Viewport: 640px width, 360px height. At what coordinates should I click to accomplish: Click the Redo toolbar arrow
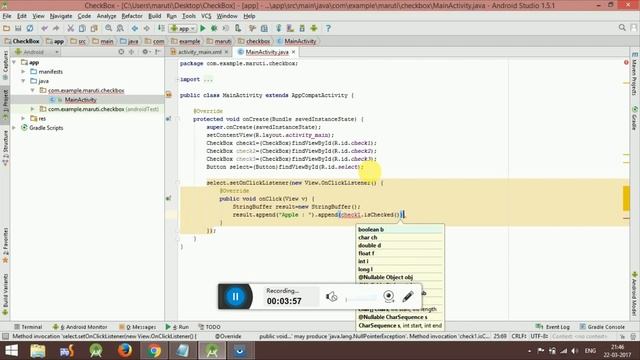click(56, 28)
